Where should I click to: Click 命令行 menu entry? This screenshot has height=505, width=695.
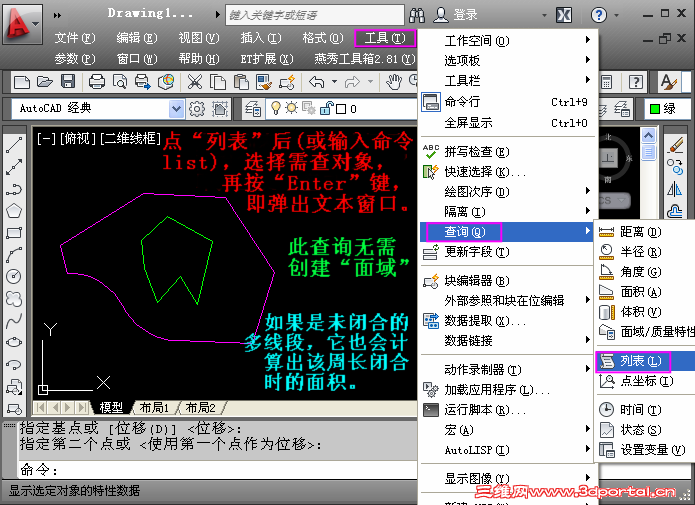[x=508, y=102]
